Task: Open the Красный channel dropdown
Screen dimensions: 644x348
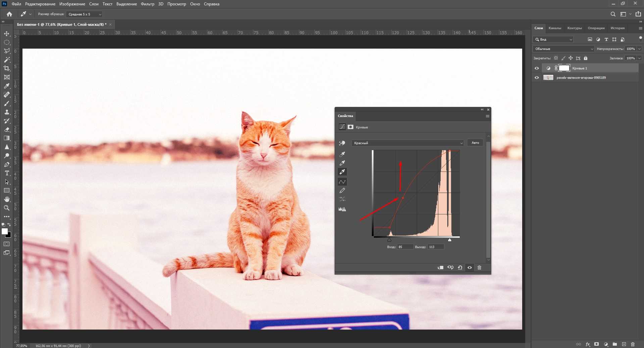Action: (407, 143)
